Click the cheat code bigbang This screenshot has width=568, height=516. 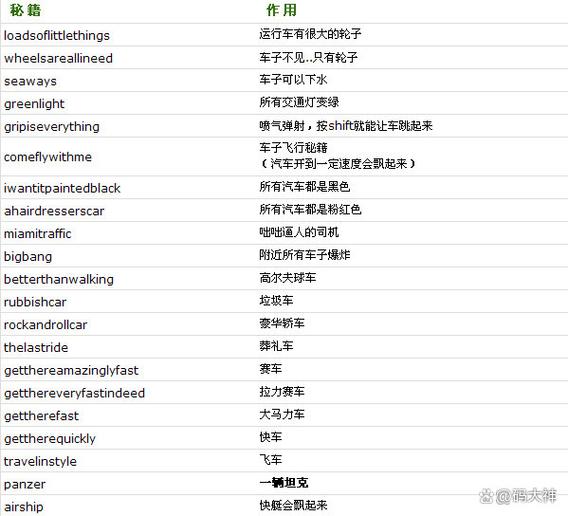pyautogui.click(x=28, y=257)
